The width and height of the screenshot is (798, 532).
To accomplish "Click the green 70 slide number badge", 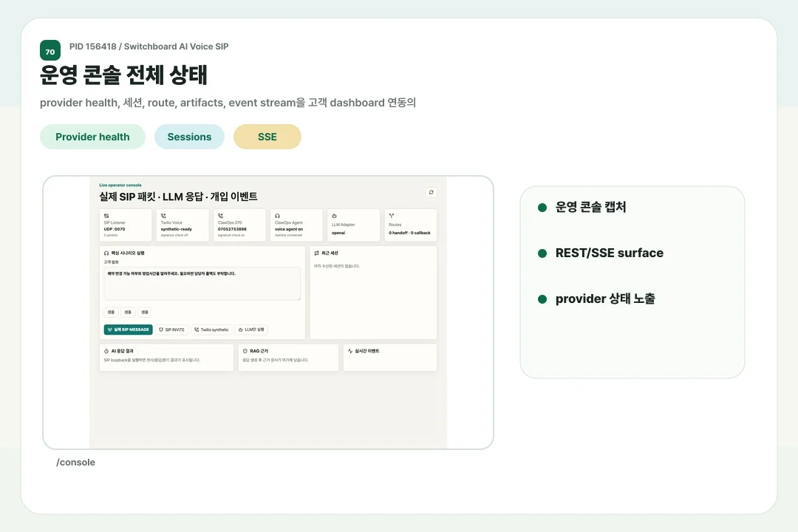I will 50,50.
